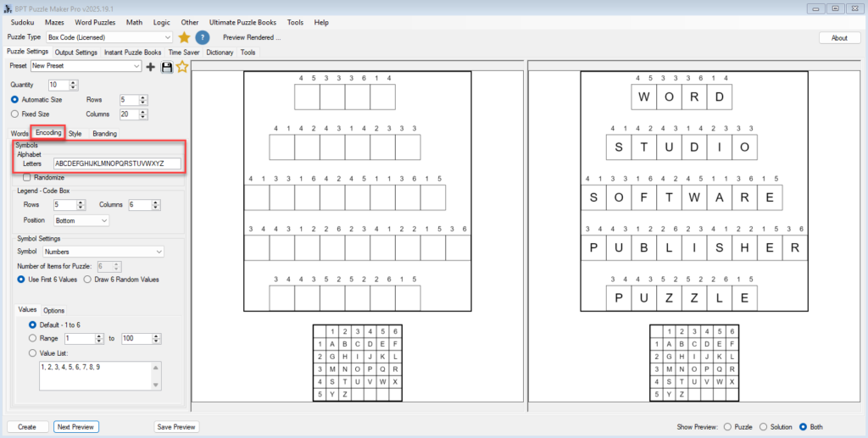Click the Letters alphabet input field
The height and width of the screenshot is (438, 868).
[117, 164]
